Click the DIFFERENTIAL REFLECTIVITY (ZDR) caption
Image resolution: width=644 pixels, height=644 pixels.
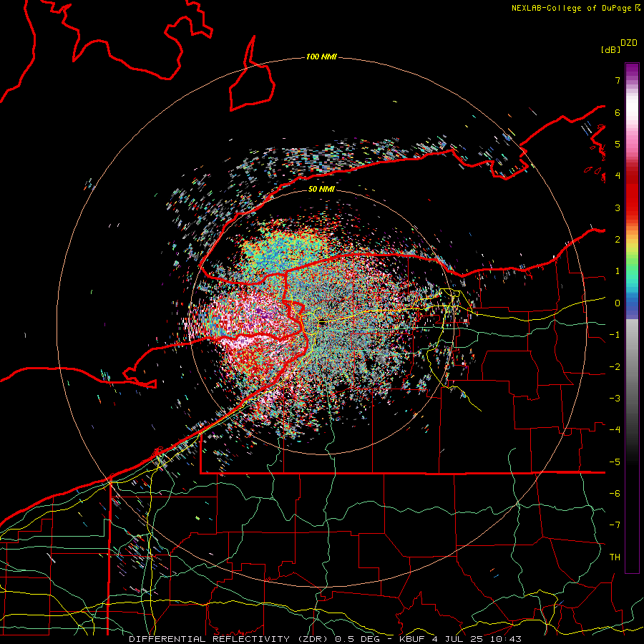pos(228,639)
